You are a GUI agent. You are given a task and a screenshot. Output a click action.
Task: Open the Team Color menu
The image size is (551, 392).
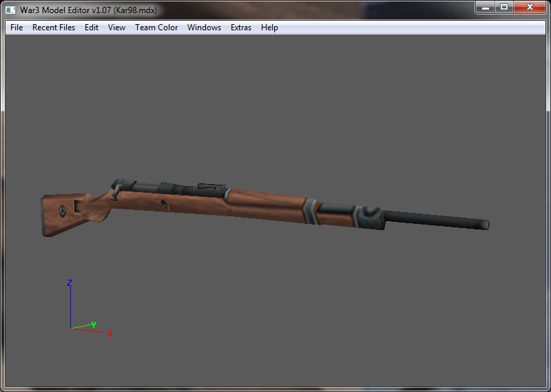[156, 28]
